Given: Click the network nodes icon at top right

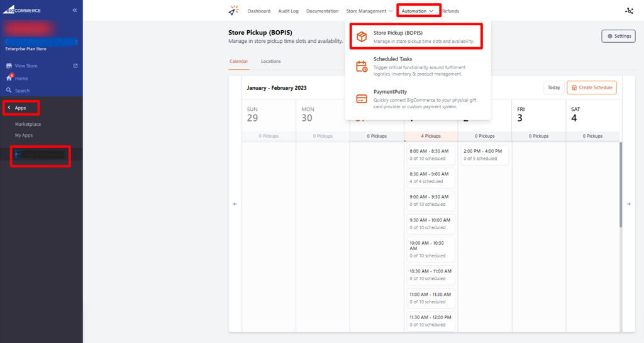Looking at the screenshot, I should pos(629,11).
